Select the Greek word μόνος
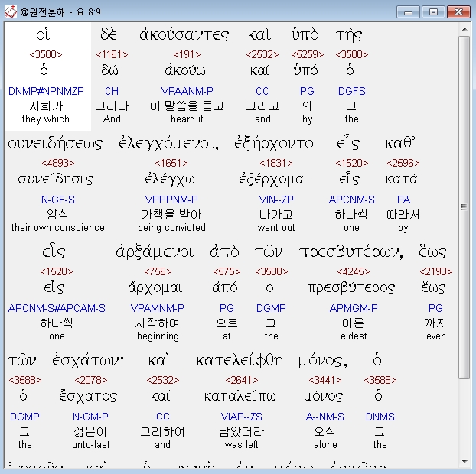The image size is (476, 474). (x=323, y=361)
